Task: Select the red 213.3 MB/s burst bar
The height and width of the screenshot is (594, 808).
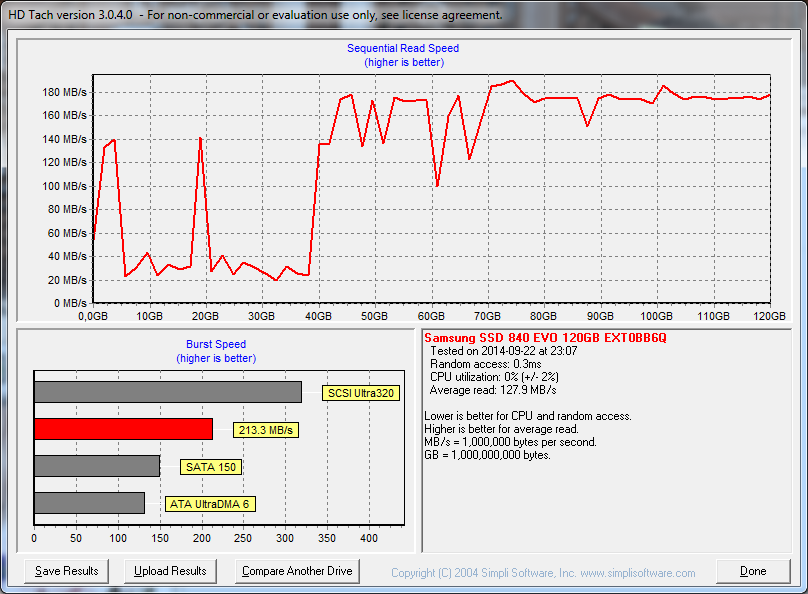Action: tap(124, 429)
